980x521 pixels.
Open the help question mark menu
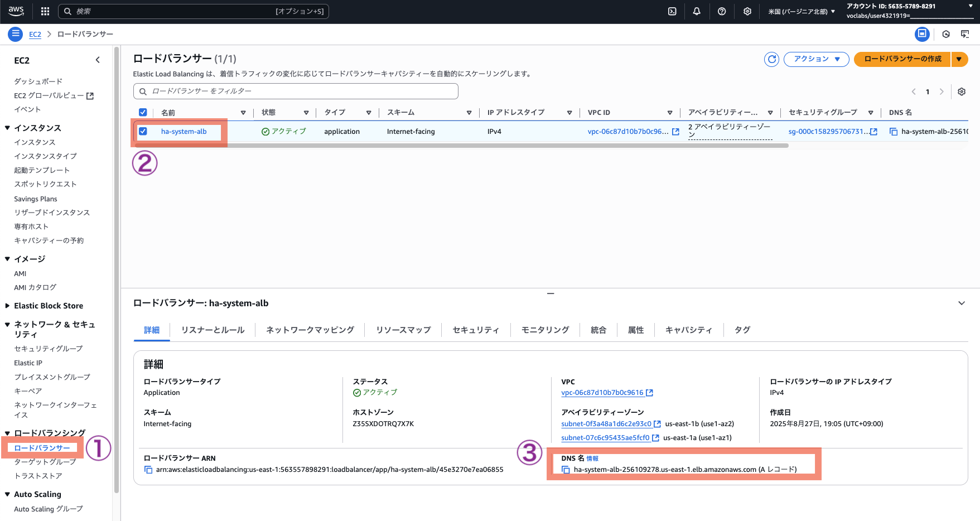tap(722, 11)
